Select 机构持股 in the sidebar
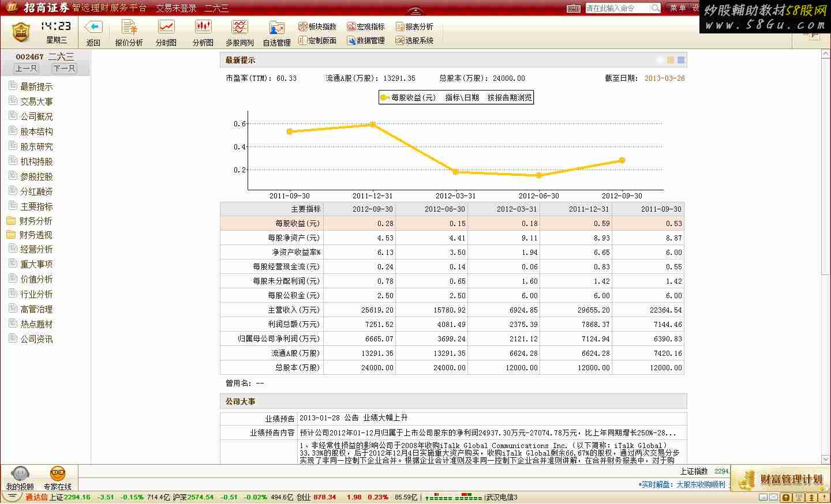831x504 pixels. click(x=36, y=161)
